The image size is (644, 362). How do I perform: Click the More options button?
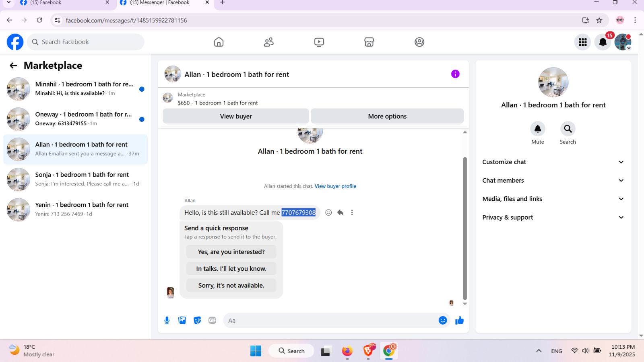(387, 116)
